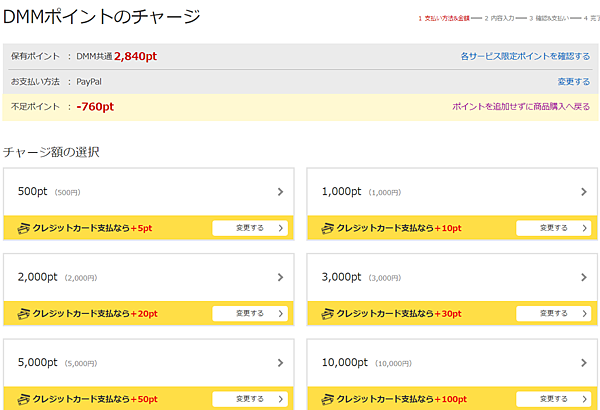Click the チャージ額の選択 section heading
Image resolution: width=600 pixels, height=410 pixels.
tap(51, 152)
